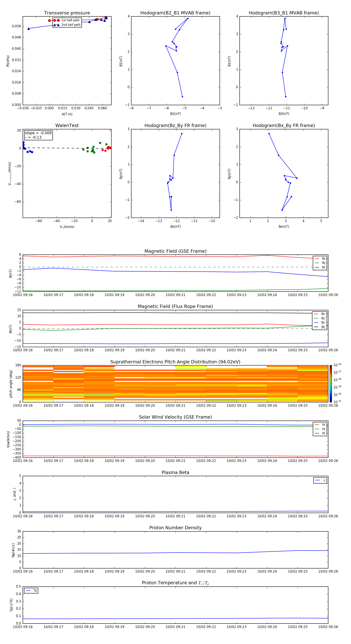This screenshot has height=644, width=351.
Task: Click the Suprathermal Electrons Pitch Angle Distribution title
Action: (x=175, y=362)
